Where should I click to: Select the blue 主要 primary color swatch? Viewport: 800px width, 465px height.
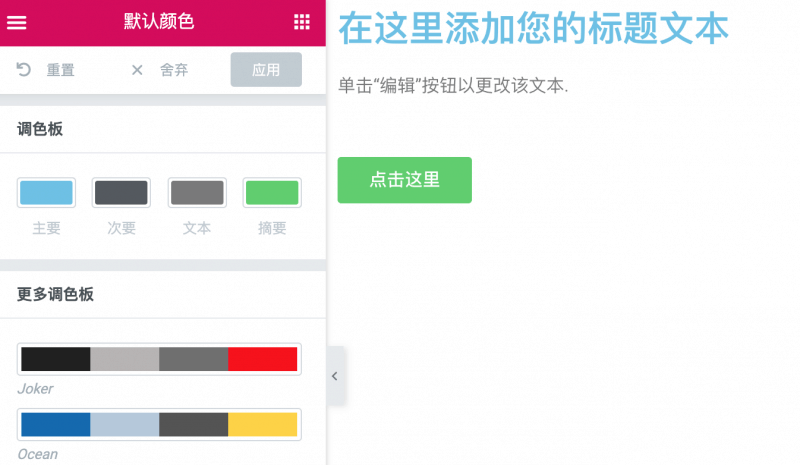point(46,192)
